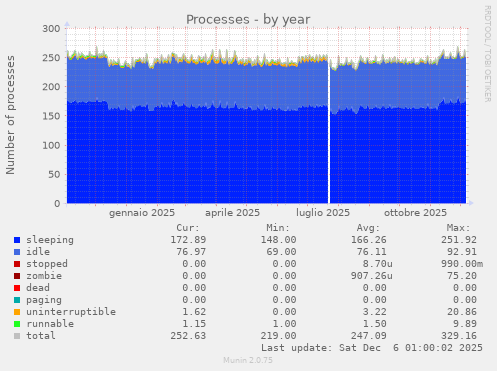
Task: Click the 'Max:' column header
Action: pyautogui.click(x=459, y=228)
